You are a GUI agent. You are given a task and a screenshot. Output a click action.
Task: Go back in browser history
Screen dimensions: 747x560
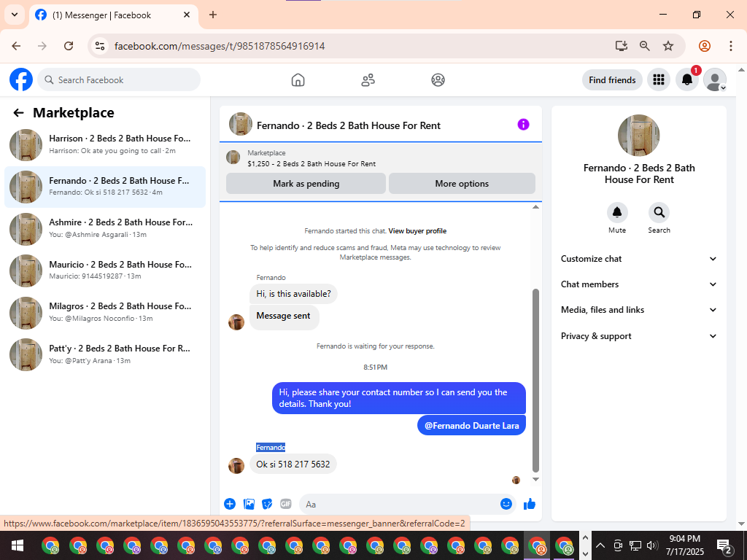point(16,46)
